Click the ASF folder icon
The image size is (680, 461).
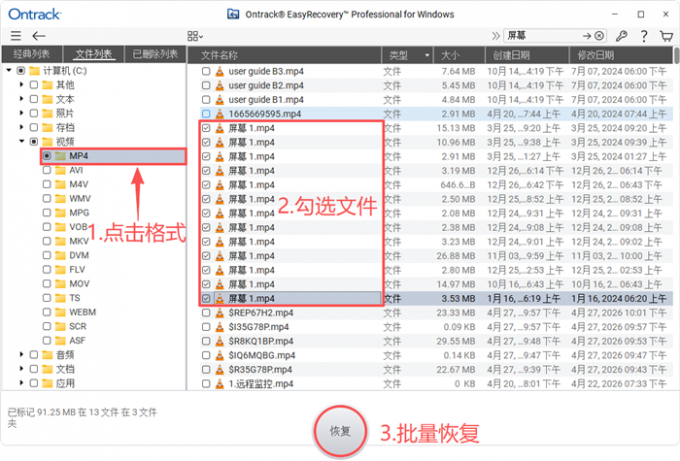tap(60, 340)
